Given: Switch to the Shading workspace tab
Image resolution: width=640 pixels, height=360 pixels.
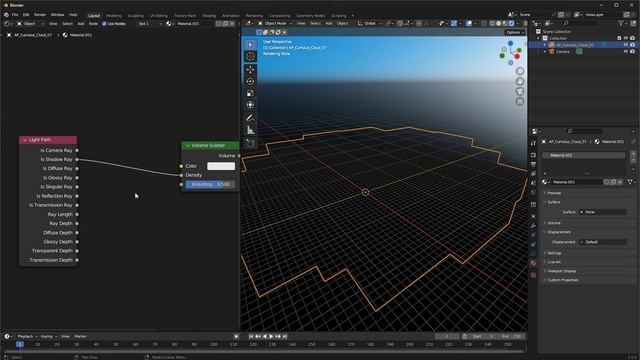Looking at the screenshot, I should (x=209, y=16).
